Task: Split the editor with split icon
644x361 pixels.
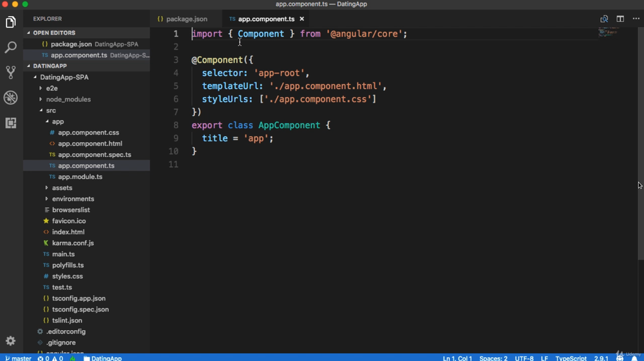Action: [620, 19]
